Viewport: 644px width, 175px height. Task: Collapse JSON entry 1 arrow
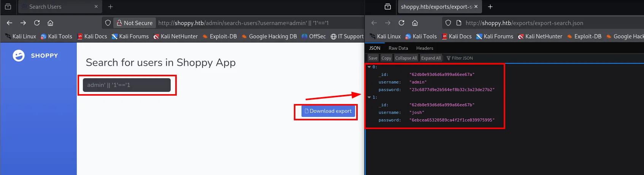coord(369,97)
